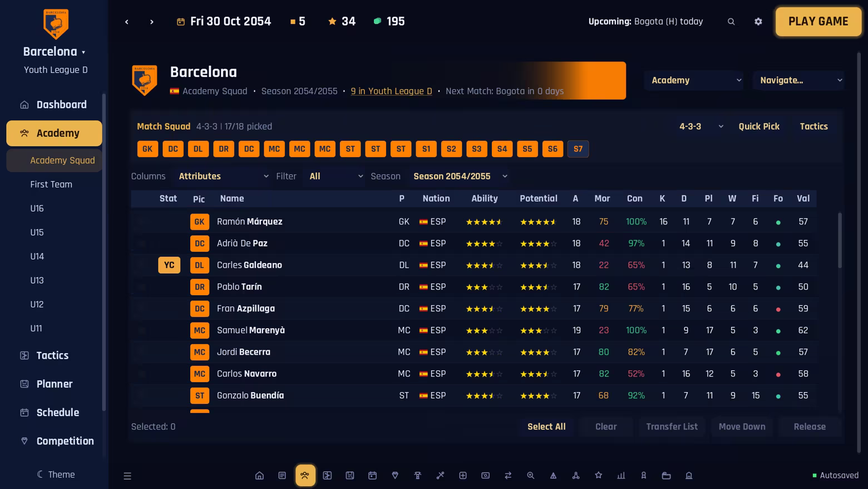The height and width of the screenshot is (489, 868).
Task: Click the GK pick badge for Ramón Márquez
Action: pyautogui.click(x=199, y=222)
